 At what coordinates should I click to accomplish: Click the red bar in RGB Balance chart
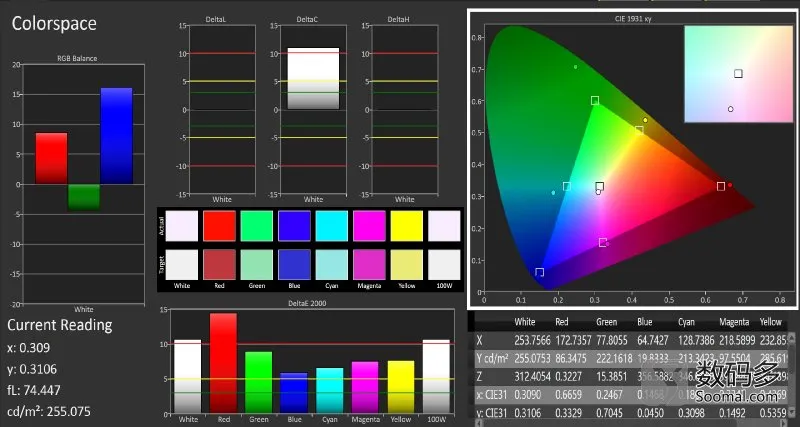pos(51,158)
